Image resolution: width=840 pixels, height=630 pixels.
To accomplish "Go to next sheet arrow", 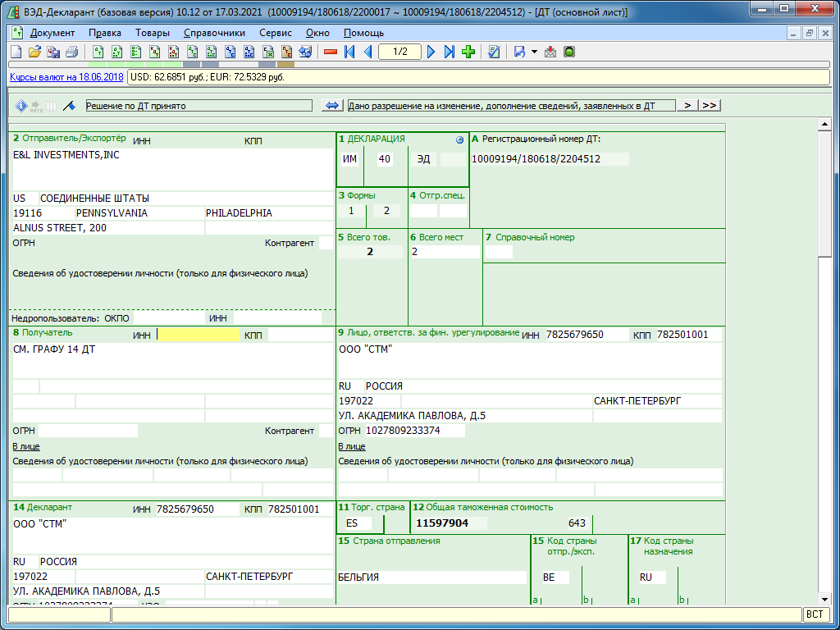I will click(431, 52).
